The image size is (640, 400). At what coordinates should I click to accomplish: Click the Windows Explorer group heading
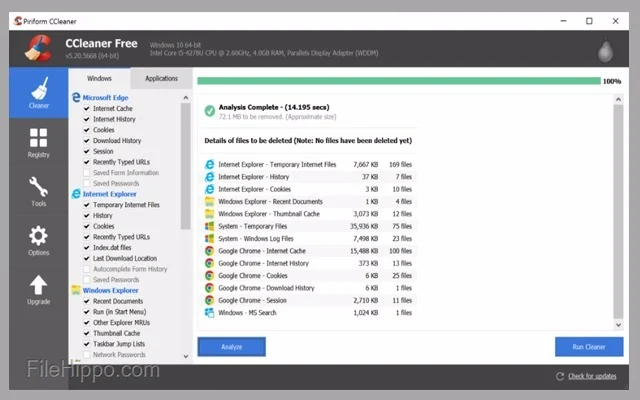(111, 290)
